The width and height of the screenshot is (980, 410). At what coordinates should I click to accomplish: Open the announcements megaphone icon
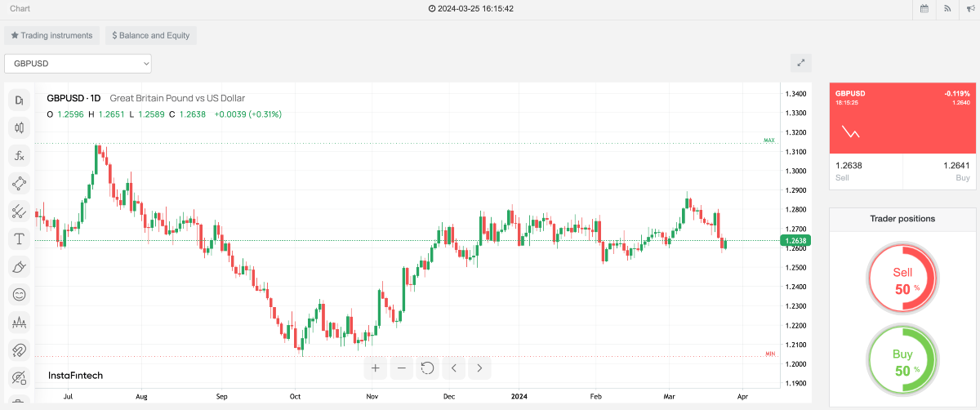(x=970, y=9)
